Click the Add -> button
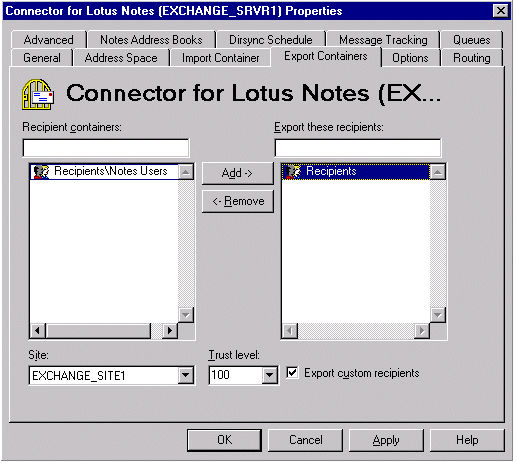The height and width of the screenshot is (463, 517). click(238, 173)
